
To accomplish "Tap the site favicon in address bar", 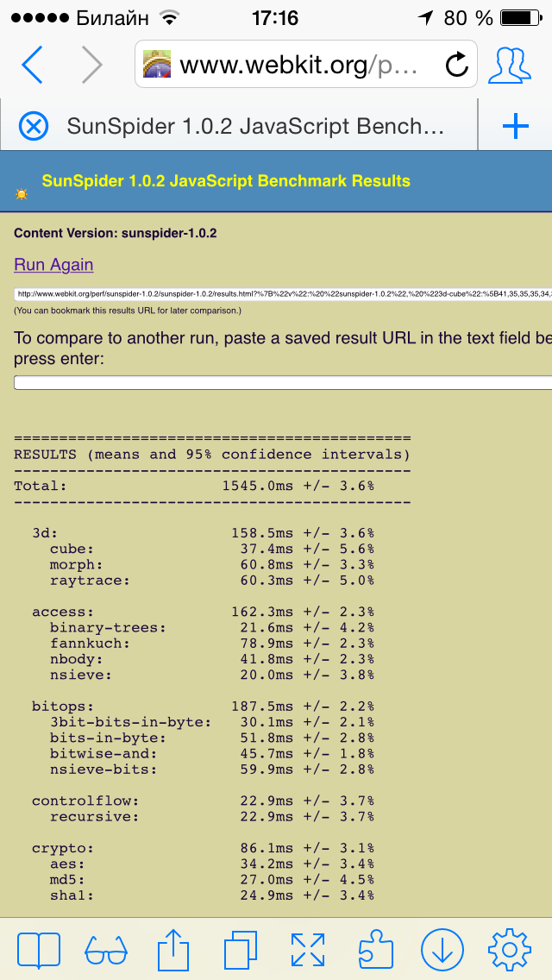I will (157, 64).
